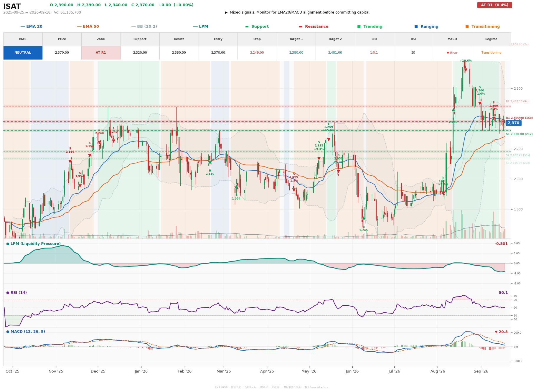The image size is (536, 392).
Task: Click the Transitioning regime table cell
Action: coord(491,53)
